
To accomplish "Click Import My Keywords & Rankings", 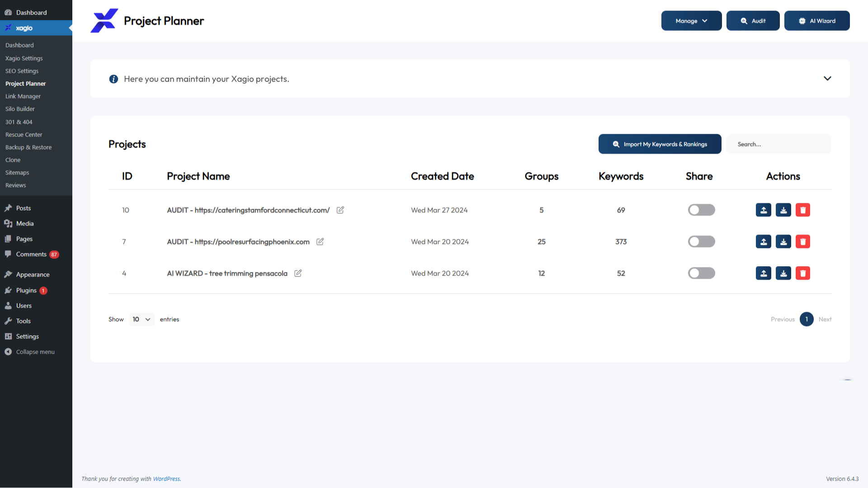I will [660, 144].
